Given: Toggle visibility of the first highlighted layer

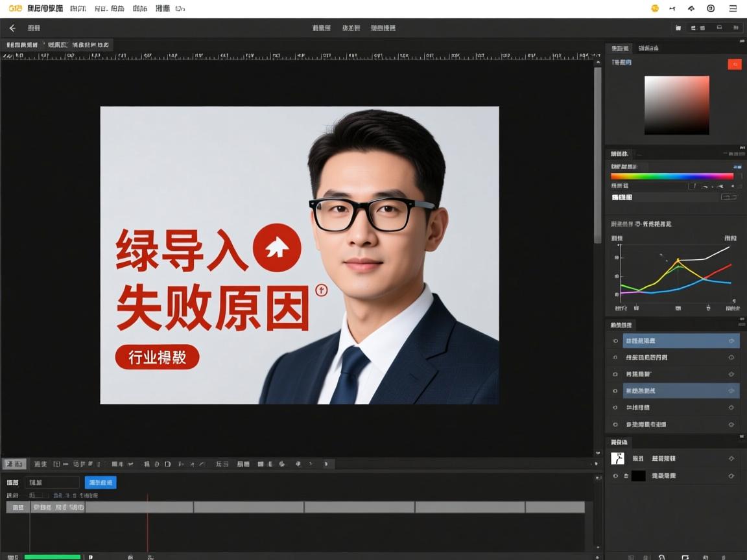Looking at the screenshot, I should point(615,341).
